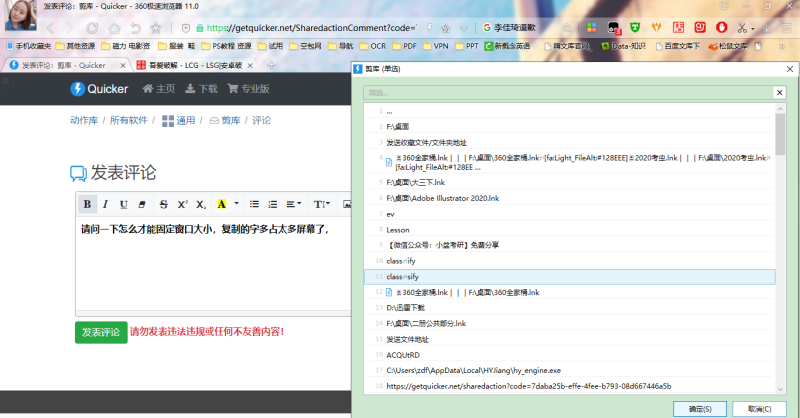Apply underline formatting in editor

click(123, 204)
